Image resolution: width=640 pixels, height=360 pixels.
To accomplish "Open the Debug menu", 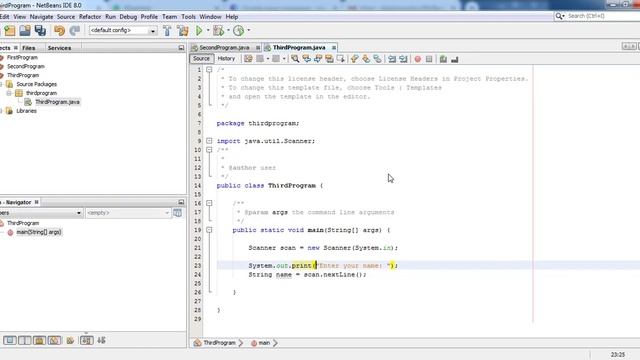I will point(128,17).
